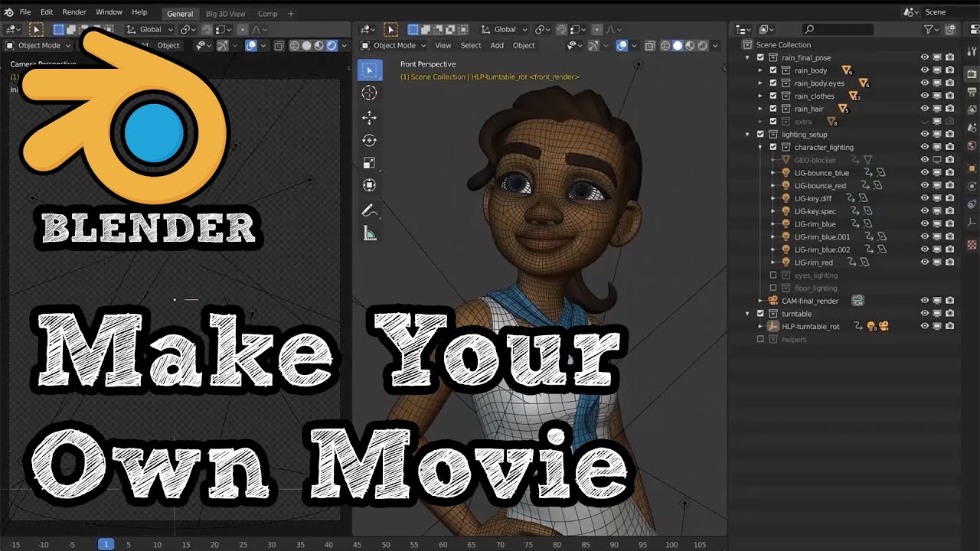Switch to the Comp workspace tab
980x551 pixels.
[x=268, y=14]
